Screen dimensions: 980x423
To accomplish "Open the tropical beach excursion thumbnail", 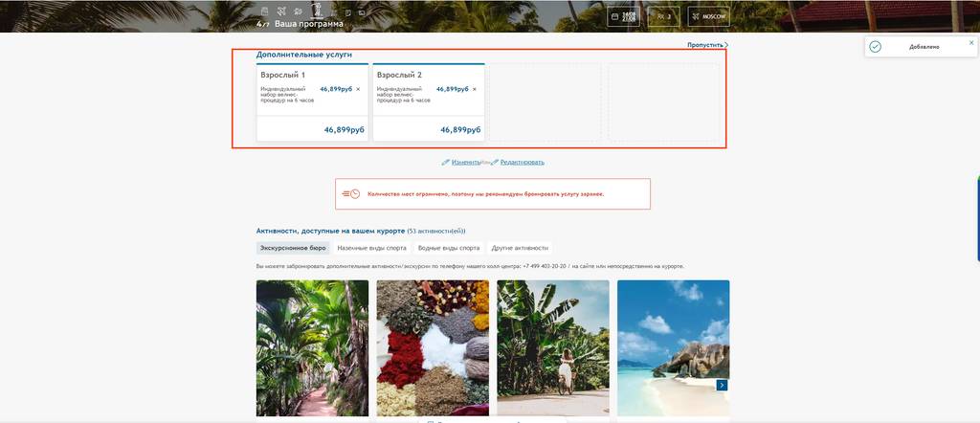I will pyautogui.click(x=673, y=348).
